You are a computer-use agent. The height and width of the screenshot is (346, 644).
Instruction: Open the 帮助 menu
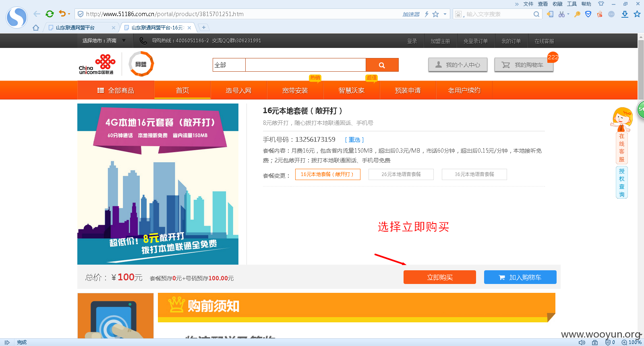pos(586,4)
